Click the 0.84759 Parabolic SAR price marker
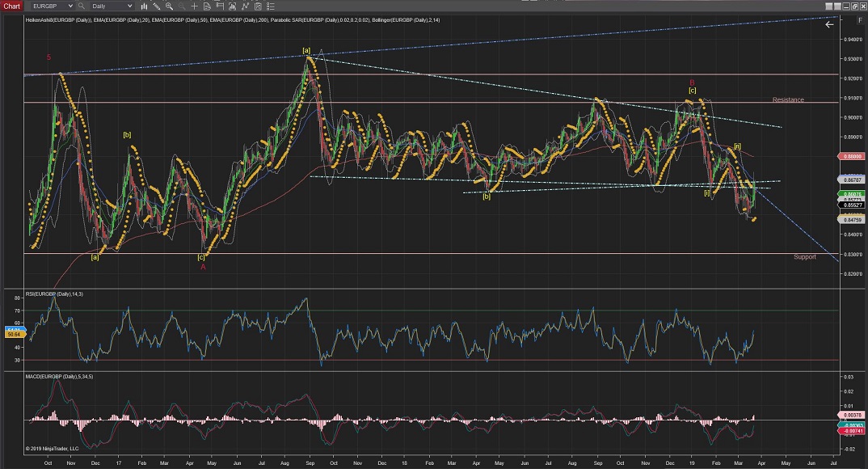 click(x=853, y=220)
